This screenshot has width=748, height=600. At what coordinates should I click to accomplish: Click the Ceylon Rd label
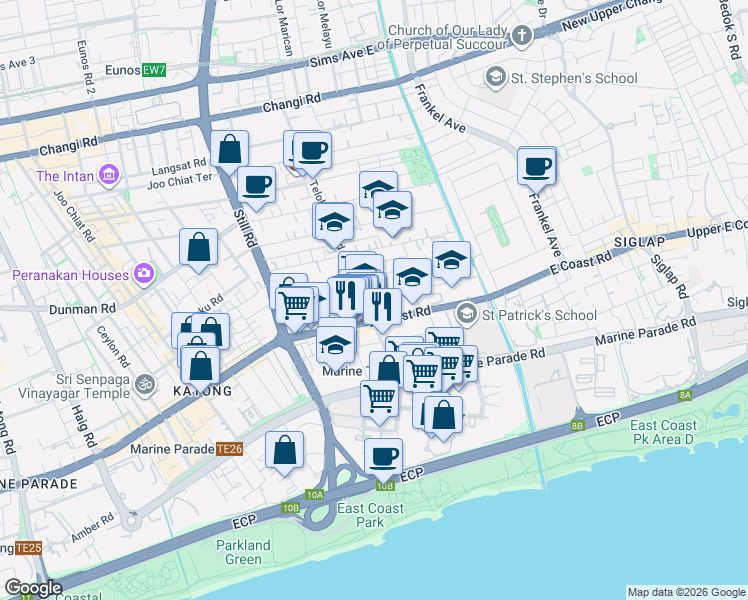pyautogui.click(x=113, y=347)
